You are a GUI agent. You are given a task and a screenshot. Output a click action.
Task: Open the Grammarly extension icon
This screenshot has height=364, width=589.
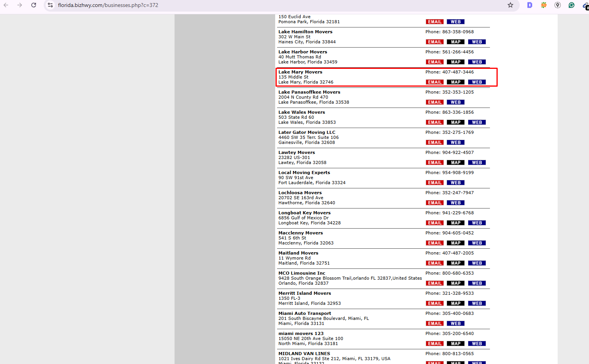[x=572, y=5]
